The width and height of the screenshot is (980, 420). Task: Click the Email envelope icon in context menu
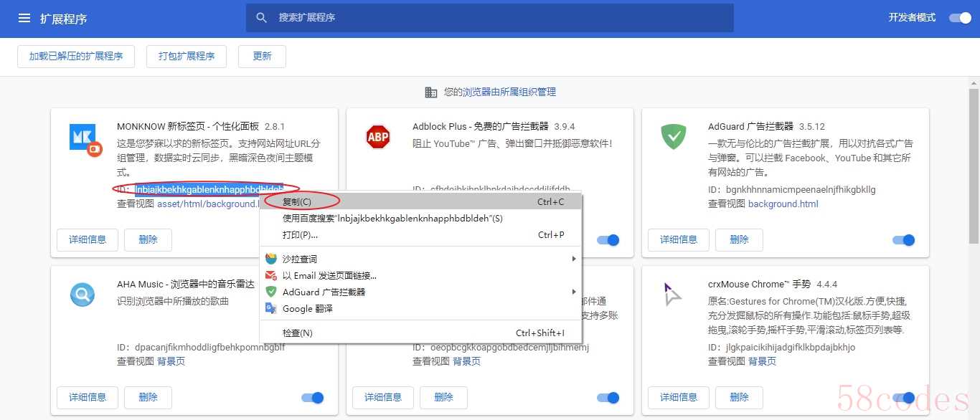pos(271,275)
